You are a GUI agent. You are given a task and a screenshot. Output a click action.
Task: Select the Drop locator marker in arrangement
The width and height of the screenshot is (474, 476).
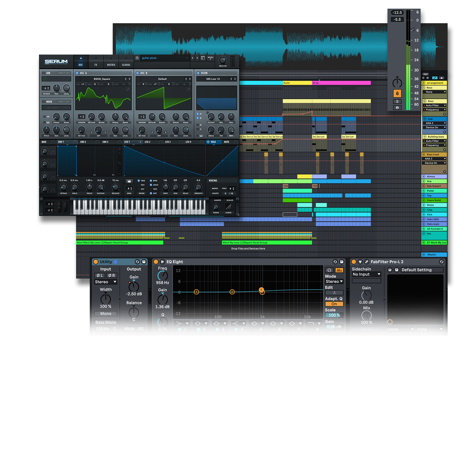pos(316,83)
